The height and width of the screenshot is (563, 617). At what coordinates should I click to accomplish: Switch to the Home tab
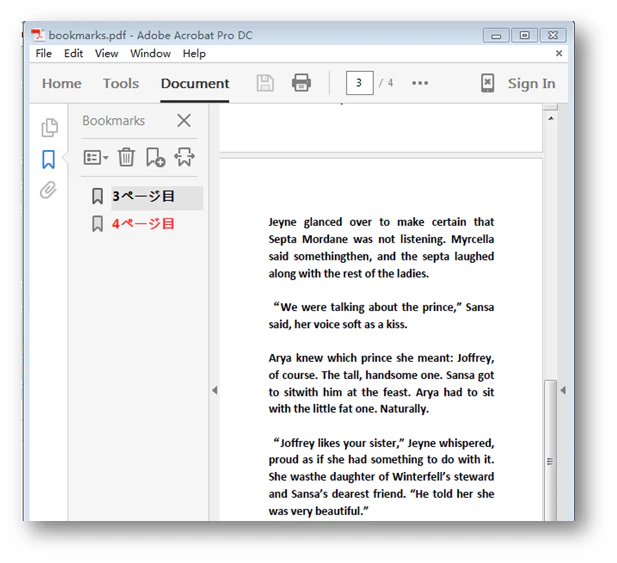coord(61,83)
